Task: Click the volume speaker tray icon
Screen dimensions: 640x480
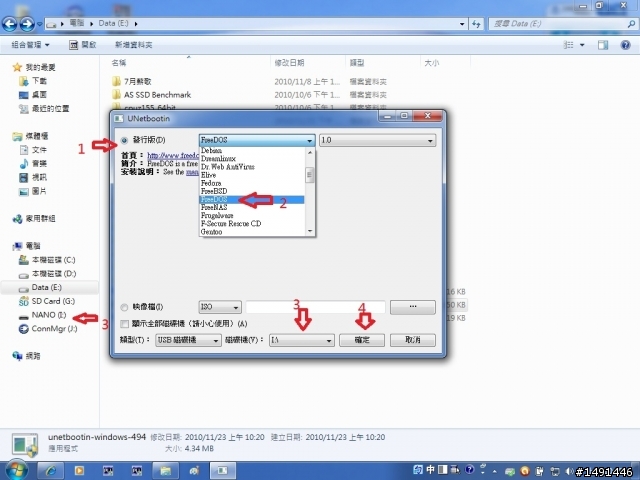Action: pos(569,471)
